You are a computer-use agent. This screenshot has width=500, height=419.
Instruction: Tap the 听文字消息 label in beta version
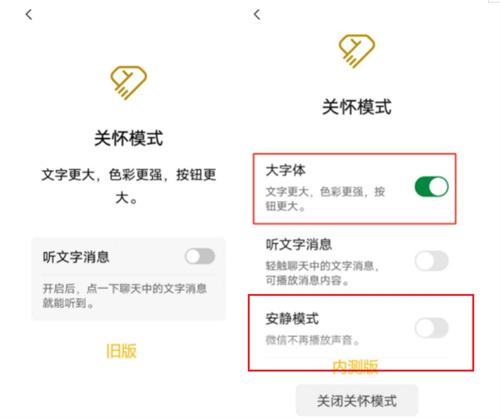(x=299, y=244)
